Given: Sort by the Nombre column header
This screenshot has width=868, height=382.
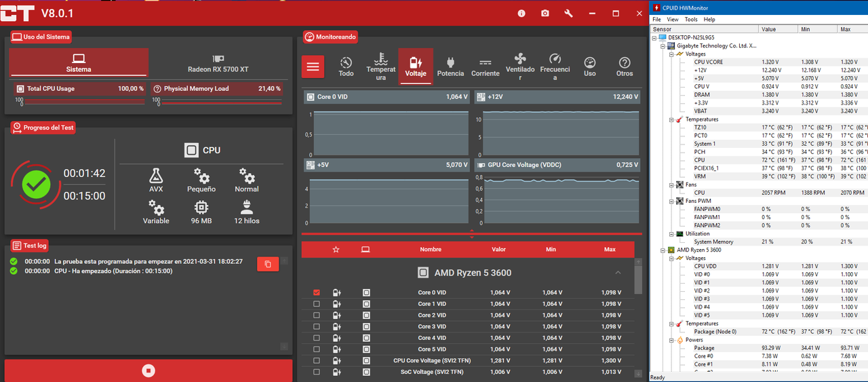Looking at the screenshot, I should point(431,250).
